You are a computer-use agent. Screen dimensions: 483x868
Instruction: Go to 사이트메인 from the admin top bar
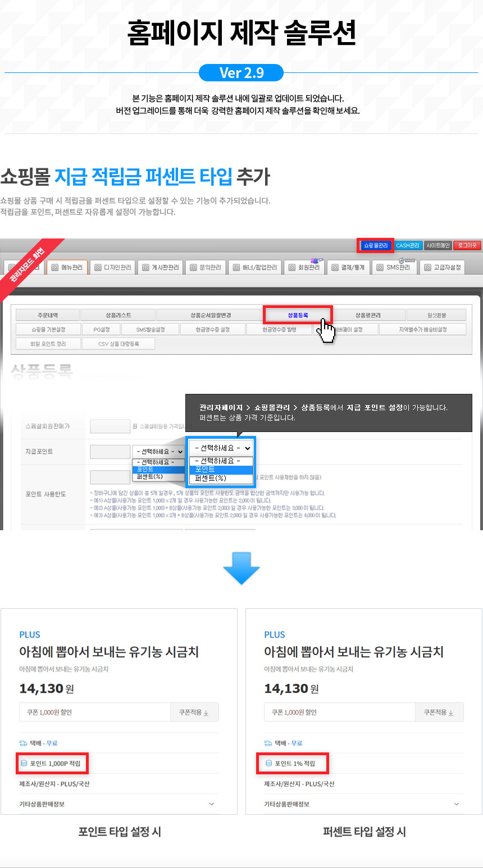click(x=438, y=245)
